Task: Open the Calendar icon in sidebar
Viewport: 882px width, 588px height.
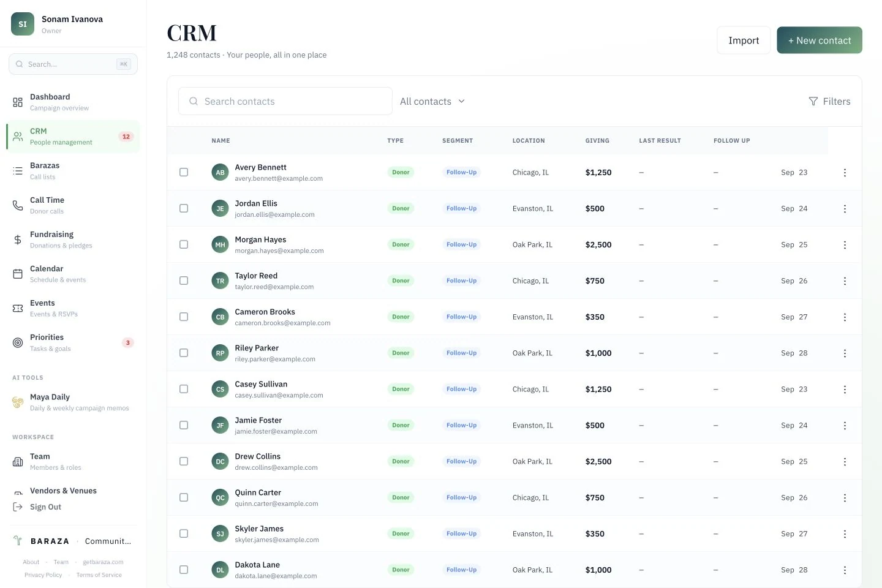Action: click(18, 274)
